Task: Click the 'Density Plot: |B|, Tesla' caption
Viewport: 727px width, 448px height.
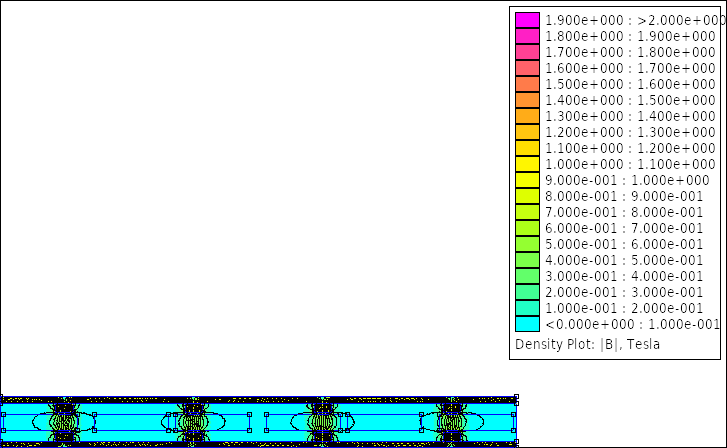Action: [587, 344]
